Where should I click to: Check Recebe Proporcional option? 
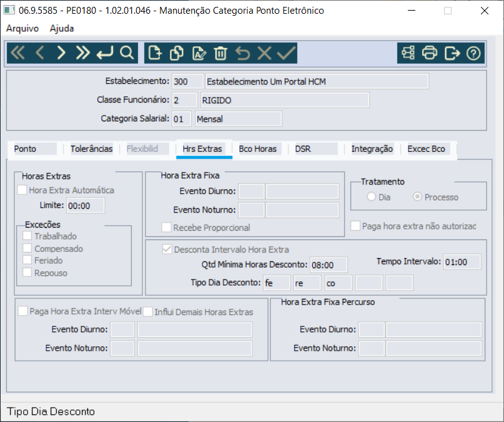pos(167,228)
